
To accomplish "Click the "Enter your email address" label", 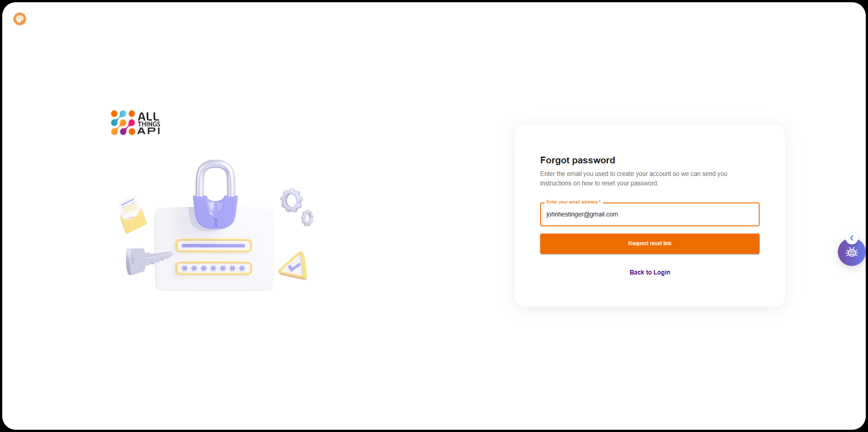I will click(x=572, y=202).
